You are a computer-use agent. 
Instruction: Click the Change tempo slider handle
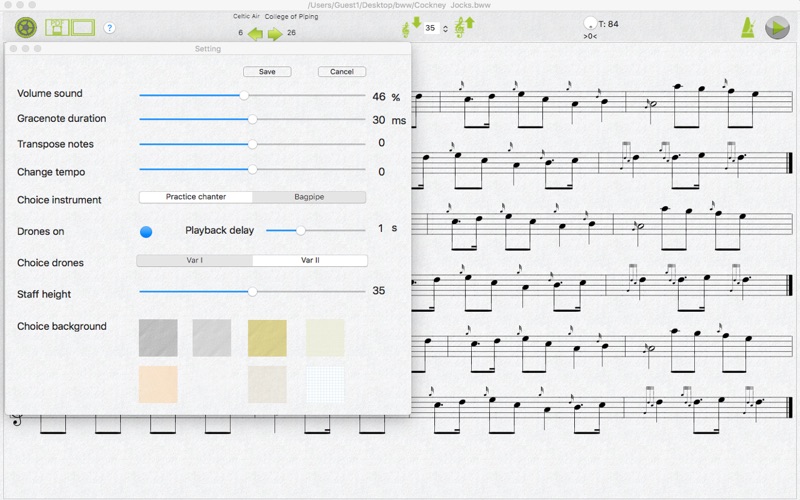click(253, 169)
